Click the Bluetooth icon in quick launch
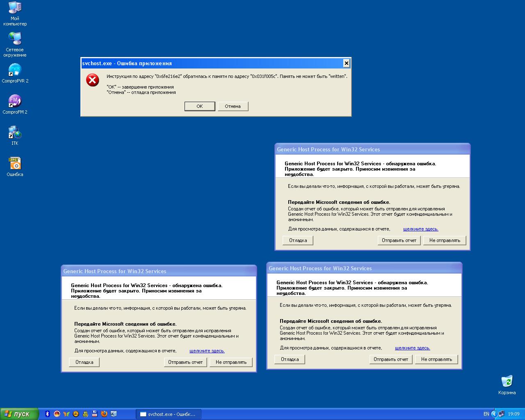 pyautogui.click(x=47, y=414)
